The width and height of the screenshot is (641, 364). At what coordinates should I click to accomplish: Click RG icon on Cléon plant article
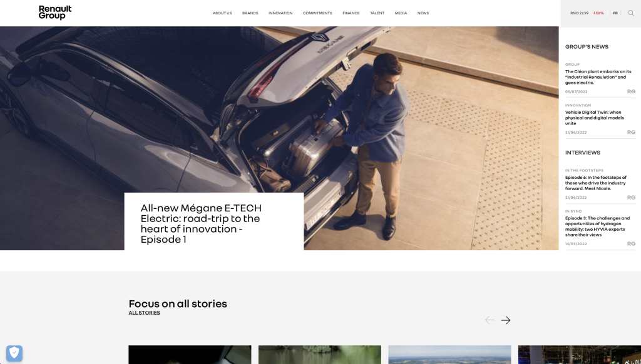click(631, 91)
